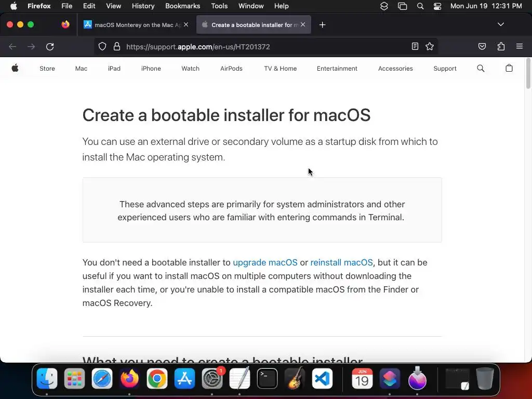Close the Create a bootable installer tab
The width and height of the screenshot is (532, 399).
click(x=303, y=24)
